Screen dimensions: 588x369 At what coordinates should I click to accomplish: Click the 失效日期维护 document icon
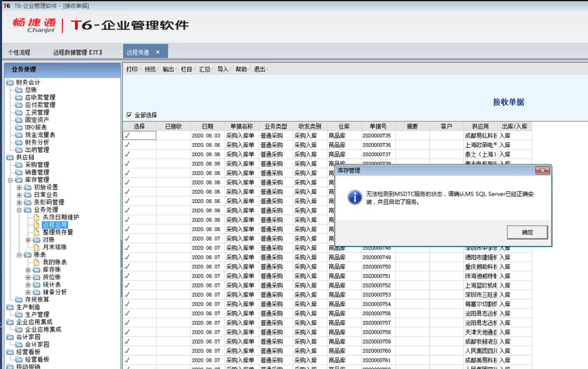tap(36, 217)
